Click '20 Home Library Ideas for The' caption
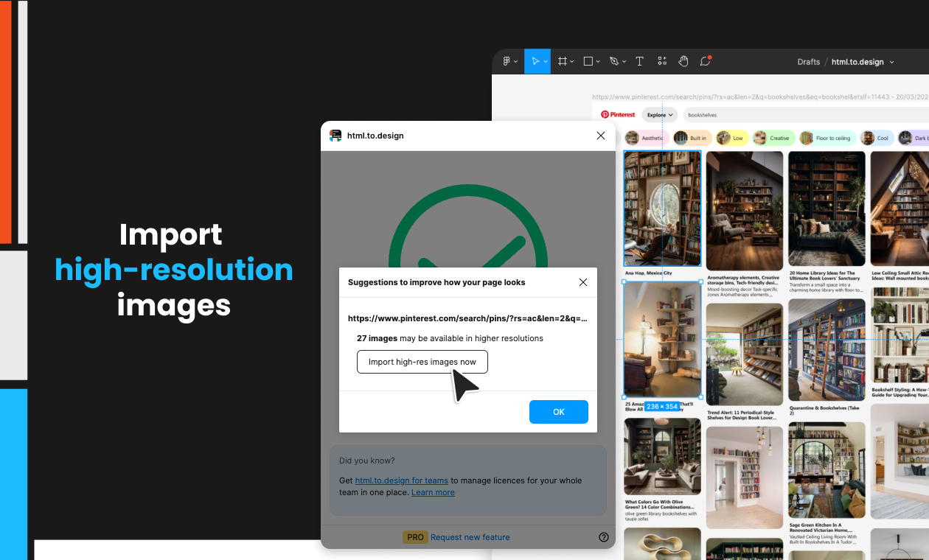The image size is (929, 560). tap(822, 273)
